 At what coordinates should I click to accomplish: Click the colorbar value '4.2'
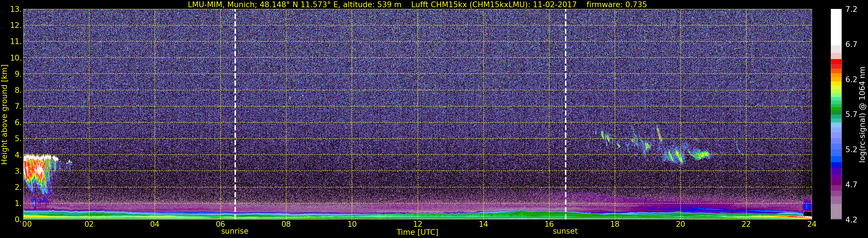851,220
